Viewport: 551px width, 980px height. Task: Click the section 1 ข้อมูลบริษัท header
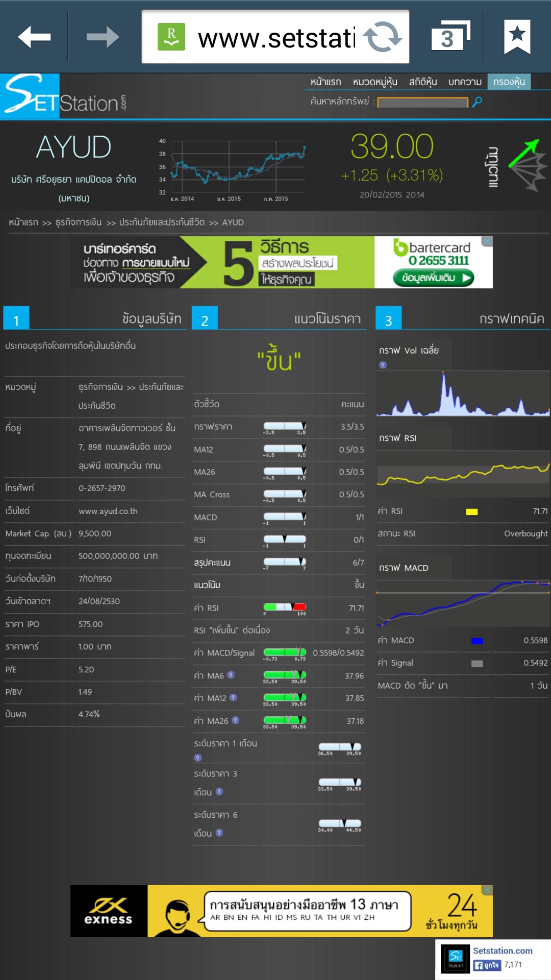[94, 318]
